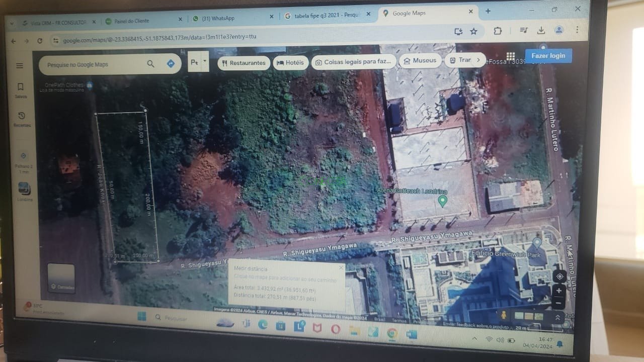Open the Google Maps hamburger menu
Viewport: 644px width, 362px height.
pos(20,66)
